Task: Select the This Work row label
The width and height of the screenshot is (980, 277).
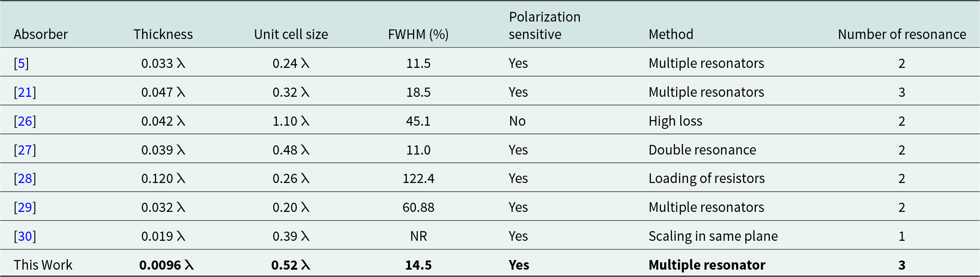Action: [43, 265]
